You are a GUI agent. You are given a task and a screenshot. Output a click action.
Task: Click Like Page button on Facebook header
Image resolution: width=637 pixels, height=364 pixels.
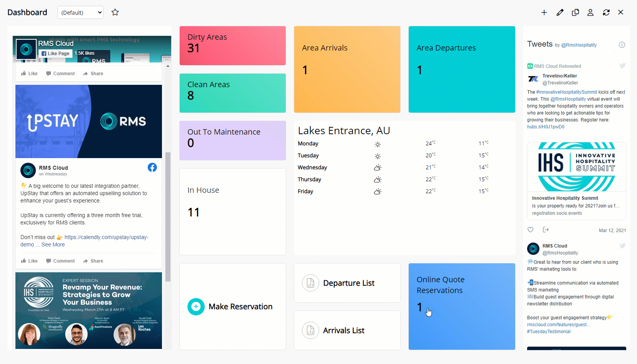pyautogui.click(x=56, y=54)
